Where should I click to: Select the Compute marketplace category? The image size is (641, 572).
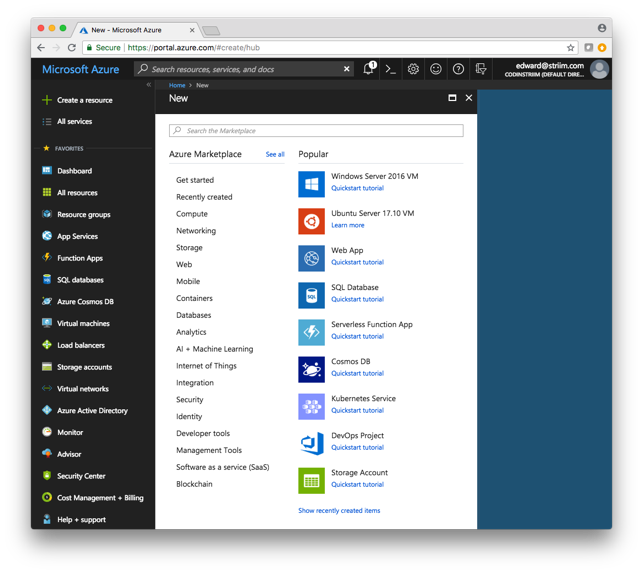(x=192, y=213)
